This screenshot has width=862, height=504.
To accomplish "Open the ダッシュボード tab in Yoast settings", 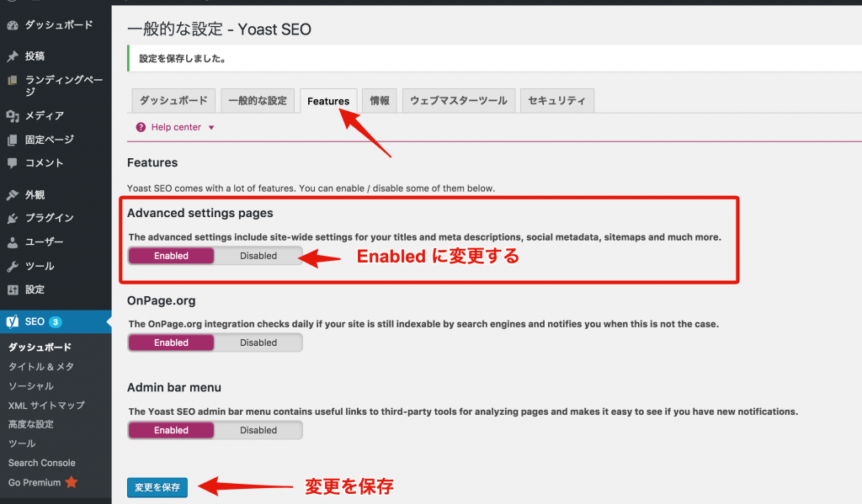I will click(x=173, y=101).
